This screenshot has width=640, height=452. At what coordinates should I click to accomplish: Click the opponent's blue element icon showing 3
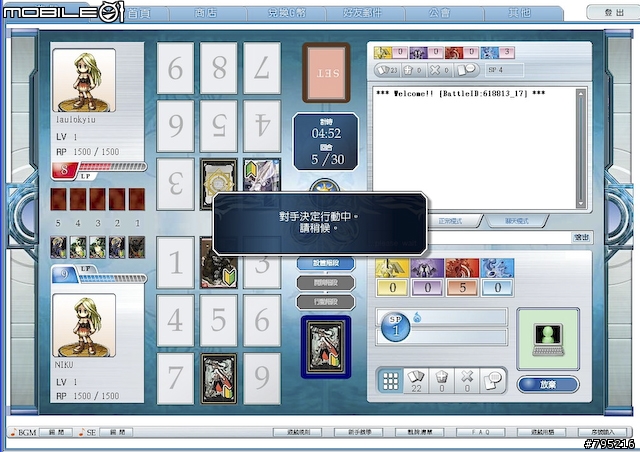pyautogui.click(x=489, y=53)
